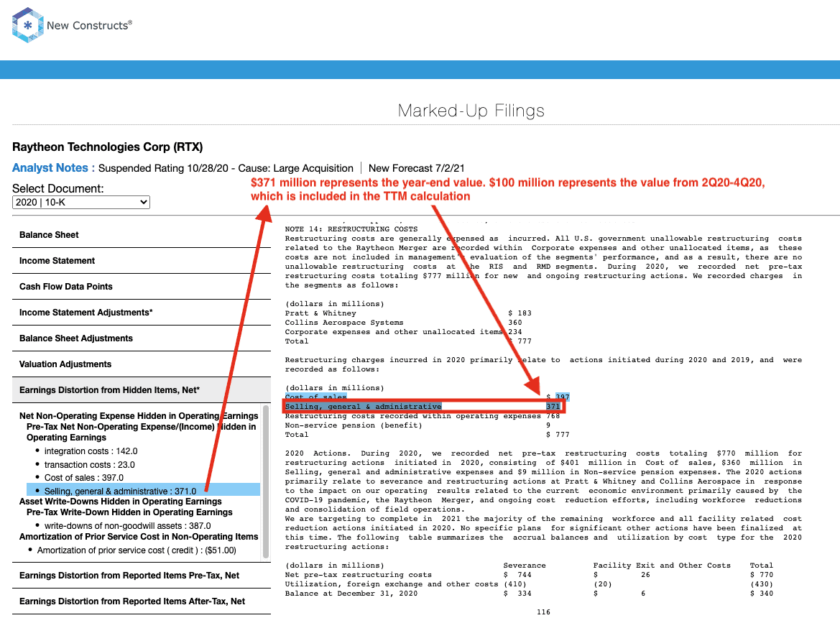Viewport: 840px width, 623px height.
Task: Select the transaction costs : 23.0 item
Action: 90,464
